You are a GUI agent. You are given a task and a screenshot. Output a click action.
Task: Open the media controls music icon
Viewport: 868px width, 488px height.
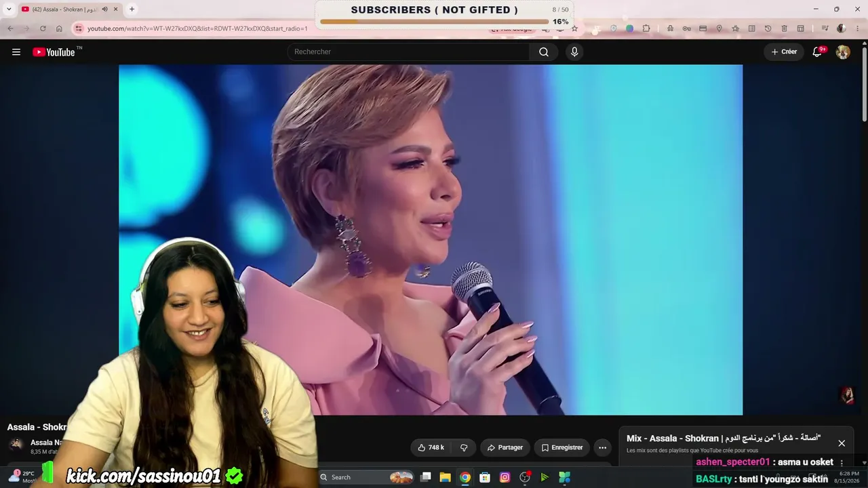tap(825, 28)
